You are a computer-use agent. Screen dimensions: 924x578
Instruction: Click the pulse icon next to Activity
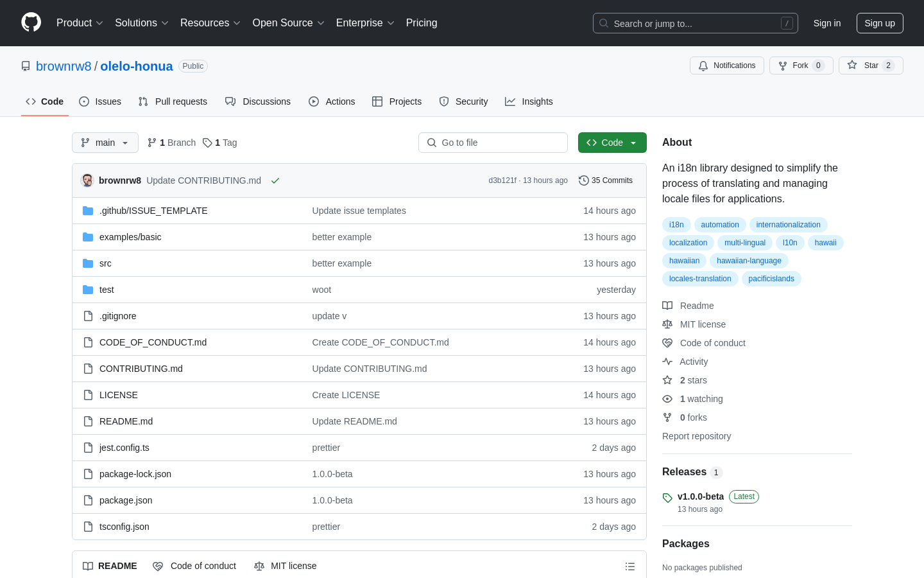coord(667,362)
